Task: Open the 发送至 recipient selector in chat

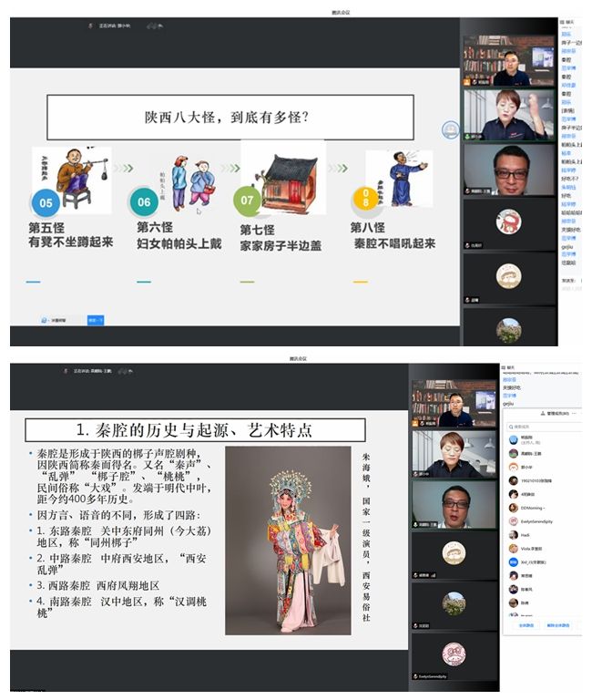Action: [x=567, y=281]
